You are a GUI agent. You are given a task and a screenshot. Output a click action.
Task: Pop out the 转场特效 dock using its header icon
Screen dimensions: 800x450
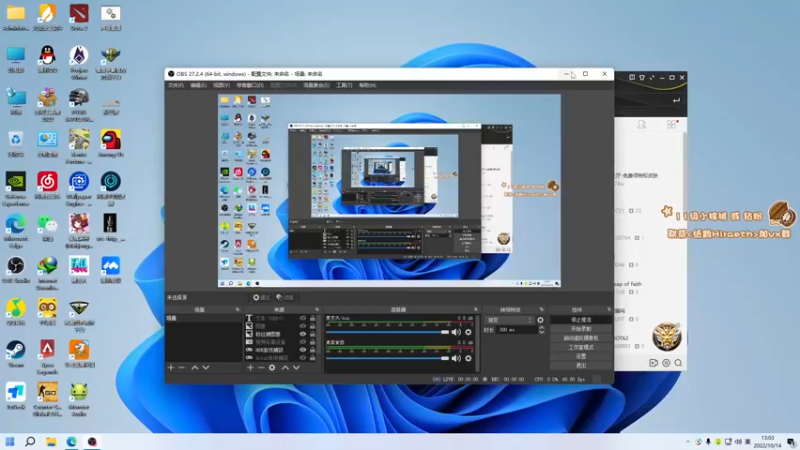click(541, 310)
